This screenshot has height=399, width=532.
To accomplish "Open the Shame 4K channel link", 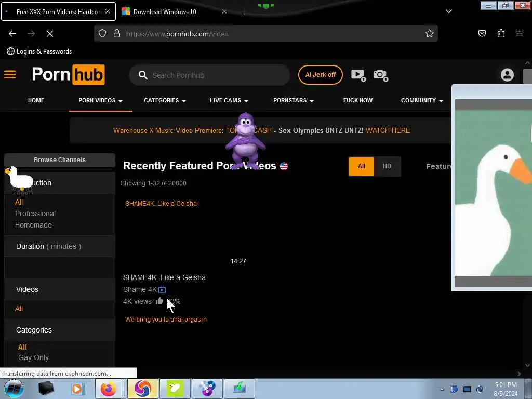I will click(140, 289).
